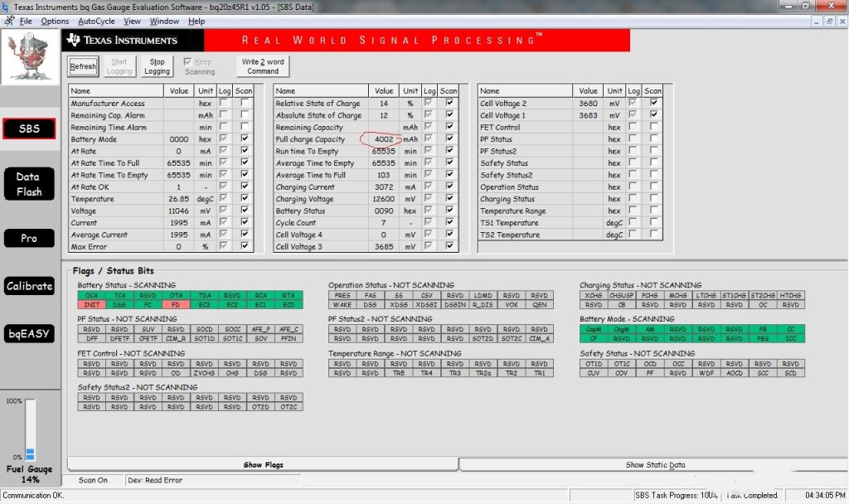The height and width of the screenshot is (504, 849).
Task: Open the bqEASY sidebar panel
Action: tap(29, 333)
